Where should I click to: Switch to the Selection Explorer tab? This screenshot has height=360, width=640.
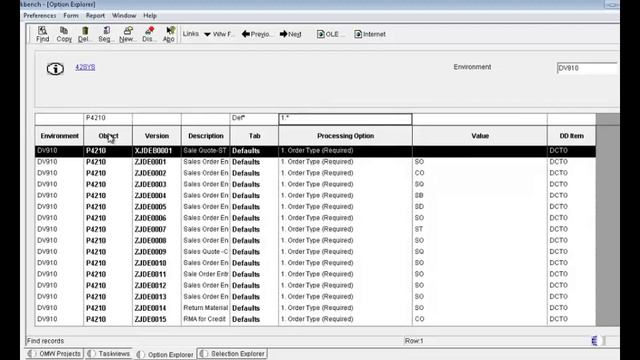tap(233, 353)
